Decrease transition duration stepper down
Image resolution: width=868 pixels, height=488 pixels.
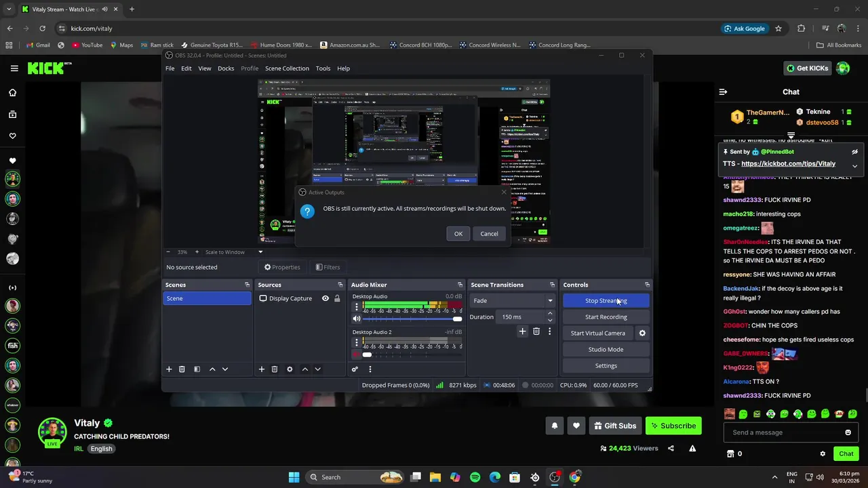tap(550, 320)
